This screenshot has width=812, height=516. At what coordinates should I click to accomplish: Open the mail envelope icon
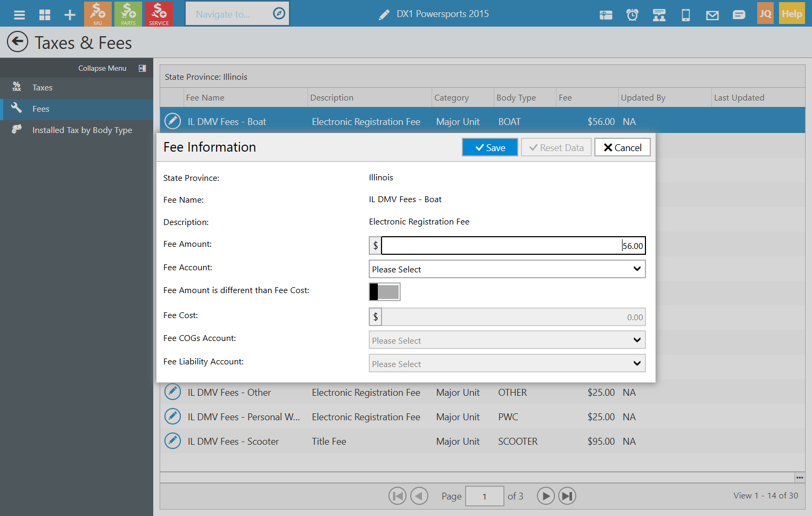[x=712, y=15]
